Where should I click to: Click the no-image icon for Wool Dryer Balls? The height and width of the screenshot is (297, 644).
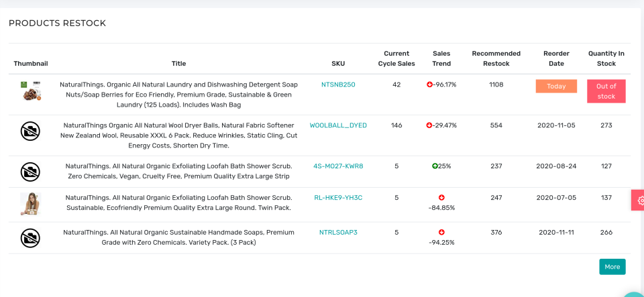click(x=30, y=131)
